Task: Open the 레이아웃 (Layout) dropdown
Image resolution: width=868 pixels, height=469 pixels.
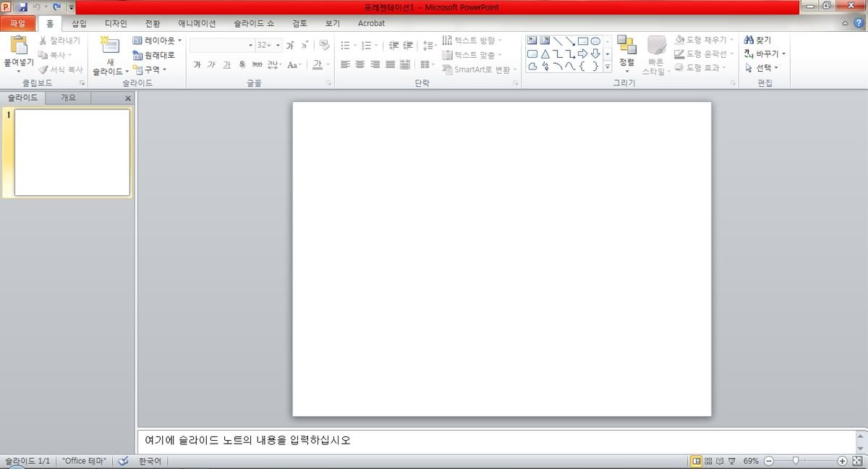Action: tap(157, 41)
